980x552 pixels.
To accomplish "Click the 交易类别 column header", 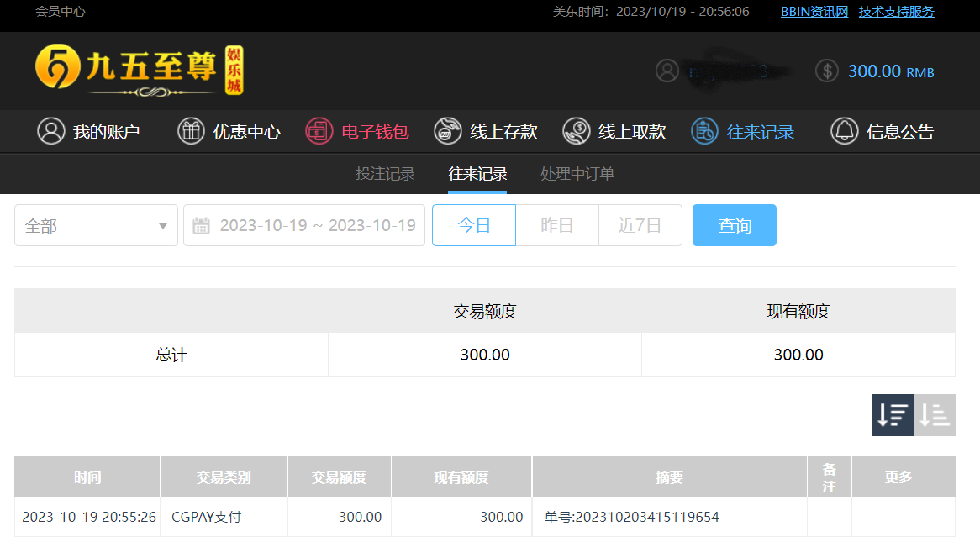I will [x=224, y=477].
